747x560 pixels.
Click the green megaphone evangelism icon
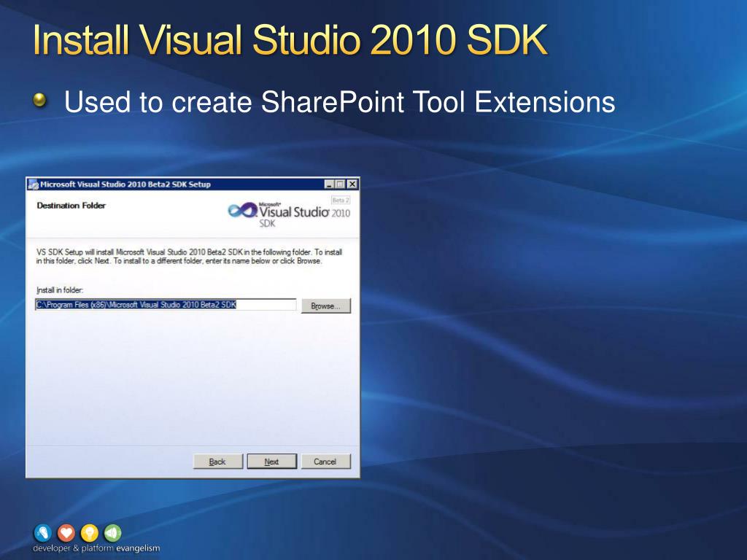point(113,533)
